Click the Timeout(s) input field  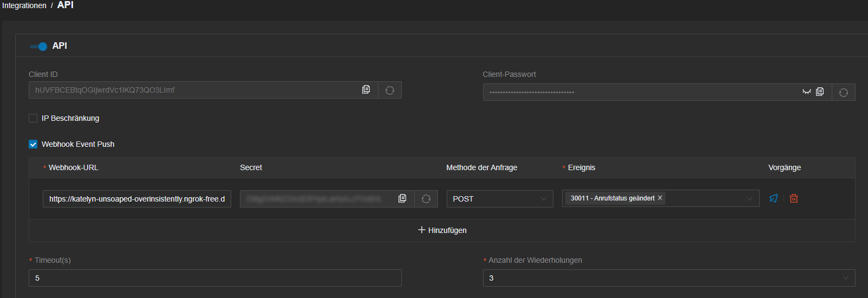(215, 278)
